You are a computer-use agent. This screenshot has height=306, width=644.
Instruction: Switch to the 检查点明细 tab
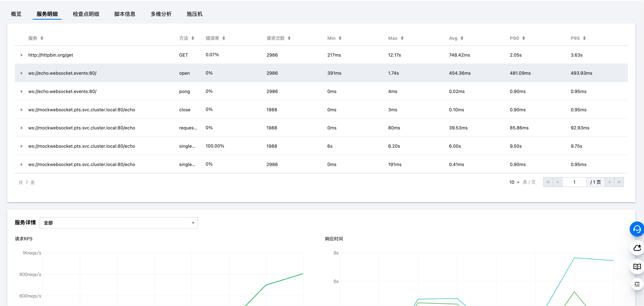click(x=86, y=14)
